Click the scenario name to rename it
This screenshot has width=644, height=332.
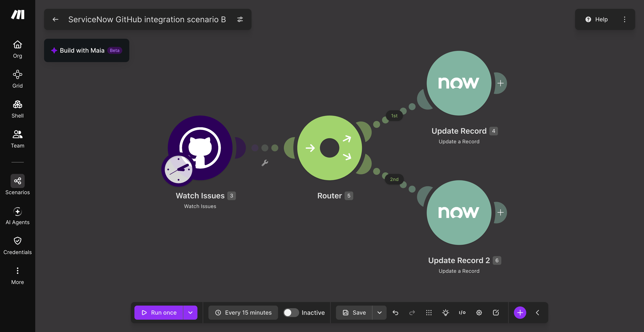[147, 19]
